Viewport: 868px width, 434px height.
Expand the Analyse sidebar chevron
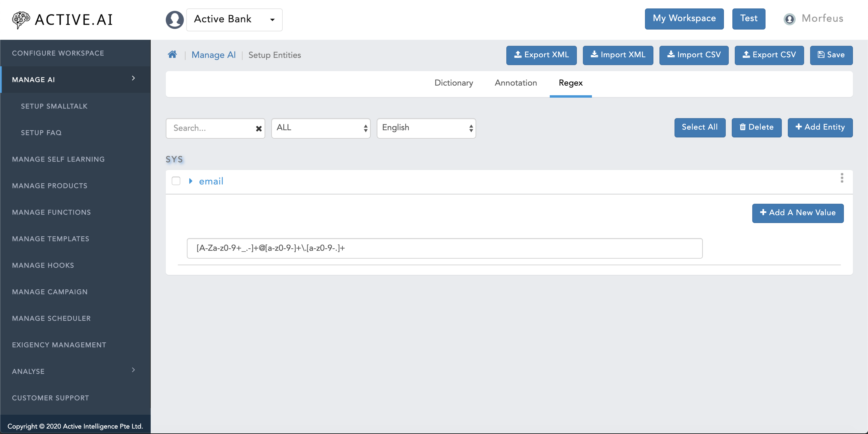(x=133, y=370)
